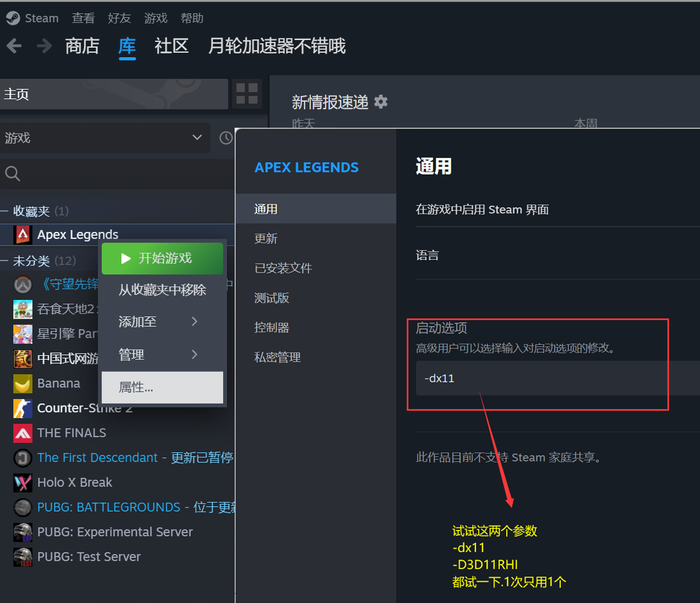Click the launch options field containing -dx11
Viewport: 700px width, 603px height.
[x=558, y=378]
